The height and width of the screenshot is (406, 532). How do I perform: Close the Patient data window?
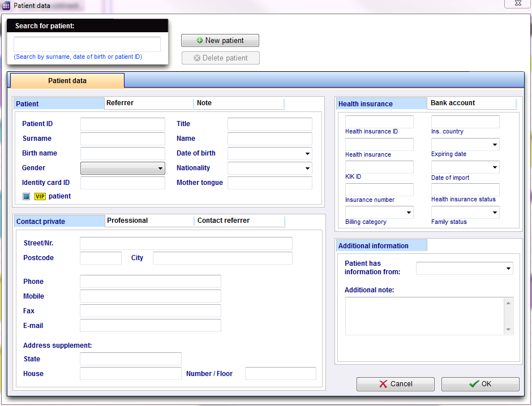pos(518,3)
